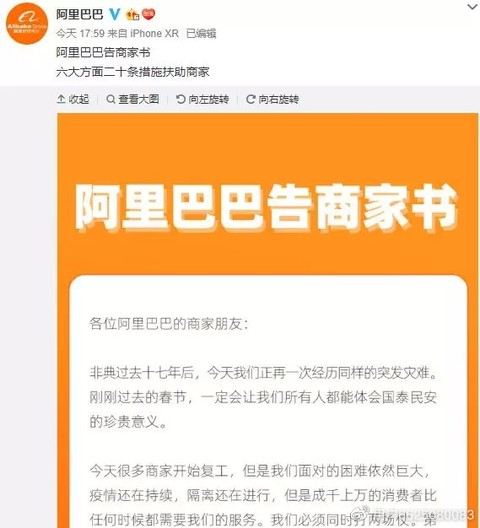Image resolution: width=480 pixels, height=528 pixels.
Task: Click the magnifier icon for 查看大图
Action: (x=110, y=99)
